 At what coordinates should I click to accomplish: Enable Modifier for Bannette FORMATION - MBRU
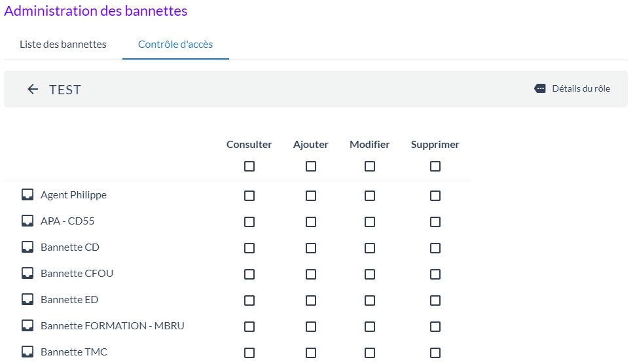[370, 327]
